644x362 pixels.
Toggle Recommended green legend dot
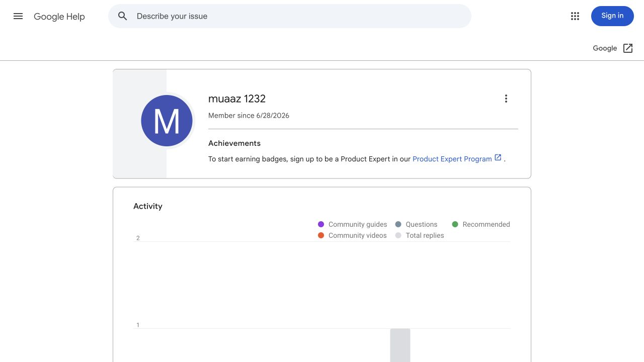[455, 224]
